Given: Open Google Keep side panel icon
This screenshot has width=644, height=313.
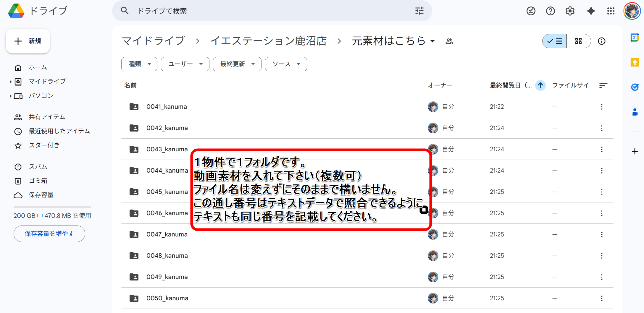Looking at the screenshot, I should point(635,62).
